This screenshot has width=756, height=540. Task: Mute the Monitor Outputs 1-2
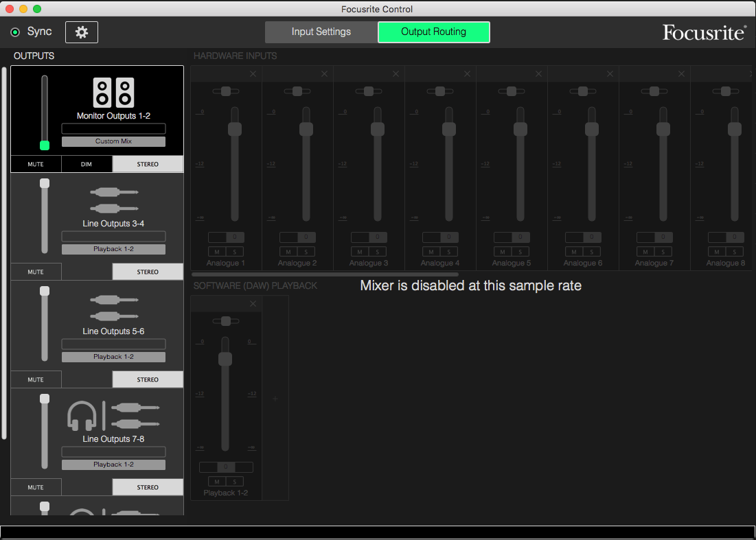click(36, 164)
